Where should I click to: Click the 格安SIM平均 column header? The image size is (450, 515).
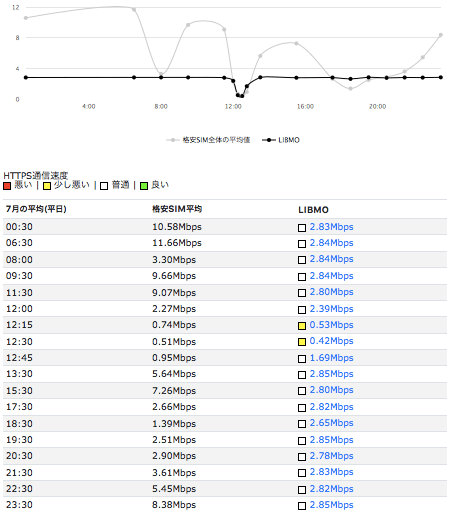[177, 209]
